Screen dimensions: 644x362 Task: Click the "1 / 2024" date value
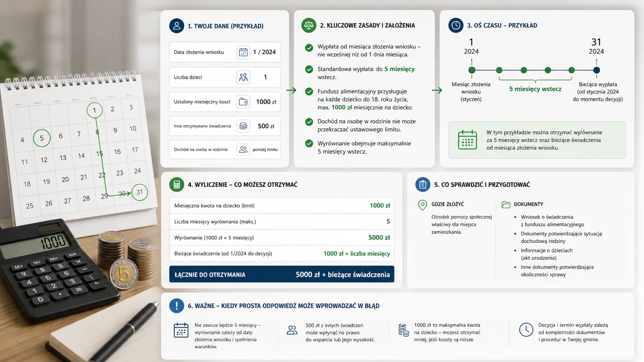[265, 52]
